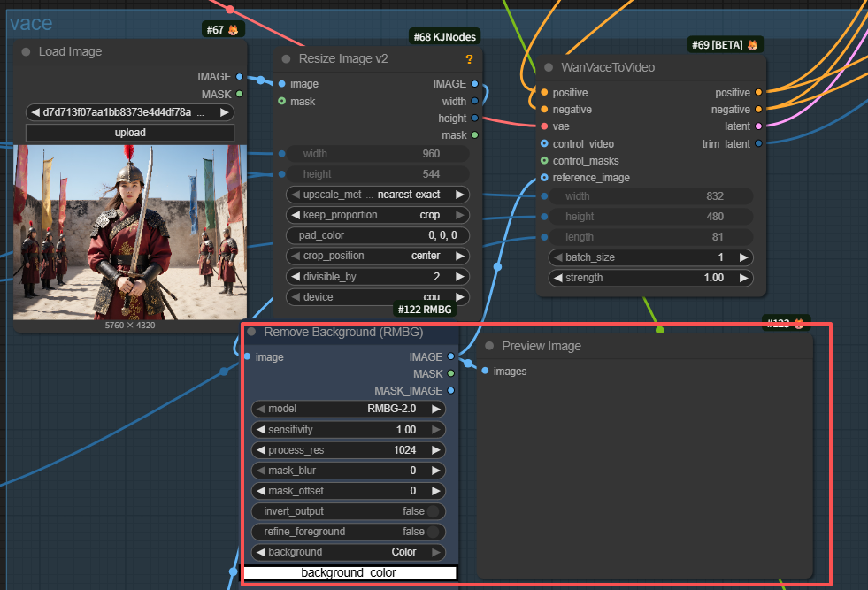Adjust the strength 1.00 field in WanVaceToVideo

pos(650,278)
